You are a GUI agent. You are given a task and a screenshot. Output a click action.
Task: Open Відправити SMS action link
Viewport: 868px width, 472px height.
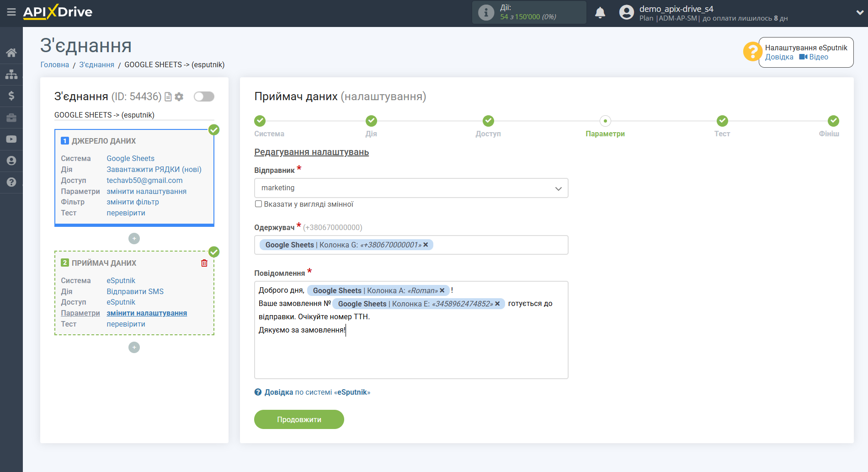click(x=135, y=291)
